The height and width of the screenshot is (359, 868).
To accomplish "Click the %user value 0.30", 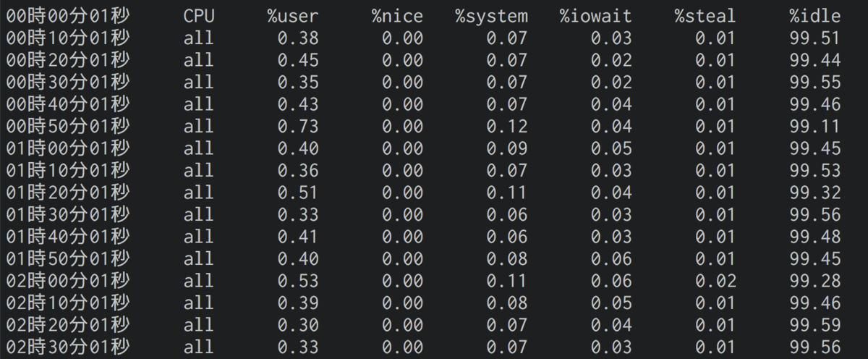I will [298, 326].
